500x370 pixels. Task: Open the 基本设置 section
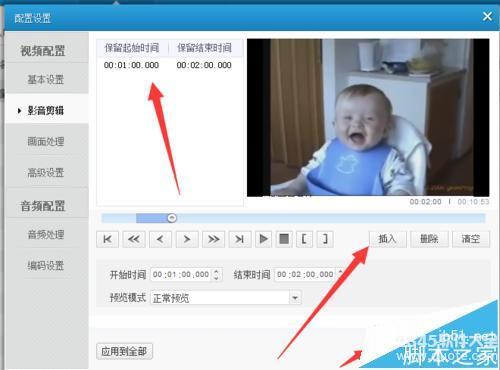click(46, 80)
